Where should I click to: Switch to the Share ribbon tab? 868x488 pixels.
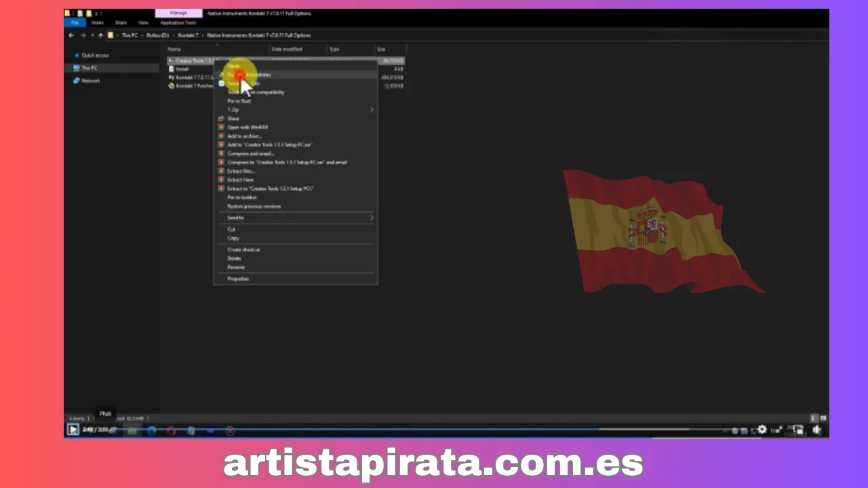(x=121, y=22)
